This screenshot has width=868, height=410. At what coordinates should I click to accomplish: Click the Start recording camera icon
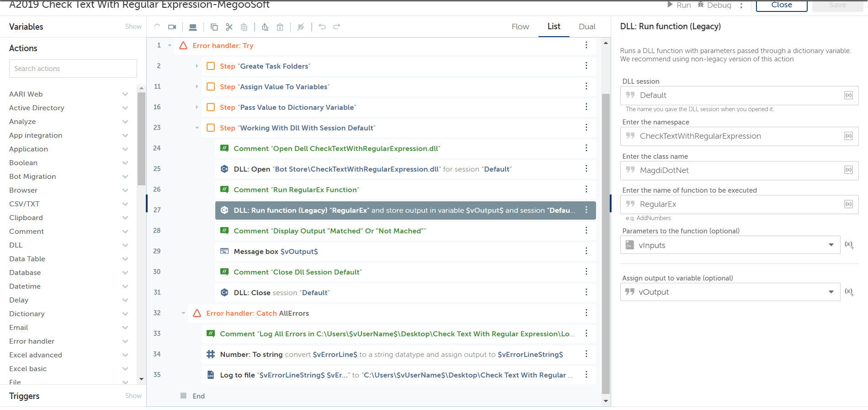172,27
